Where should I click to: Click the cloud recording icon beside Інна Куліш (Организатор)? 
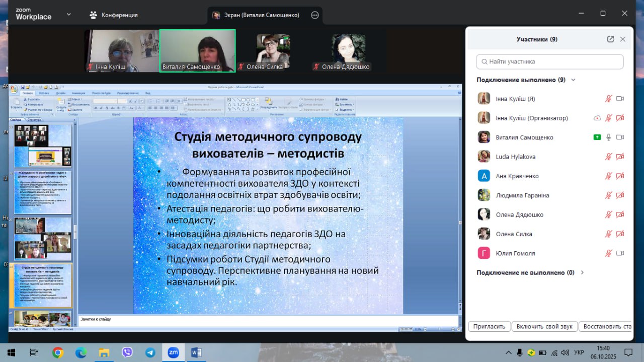coord(597,118)
